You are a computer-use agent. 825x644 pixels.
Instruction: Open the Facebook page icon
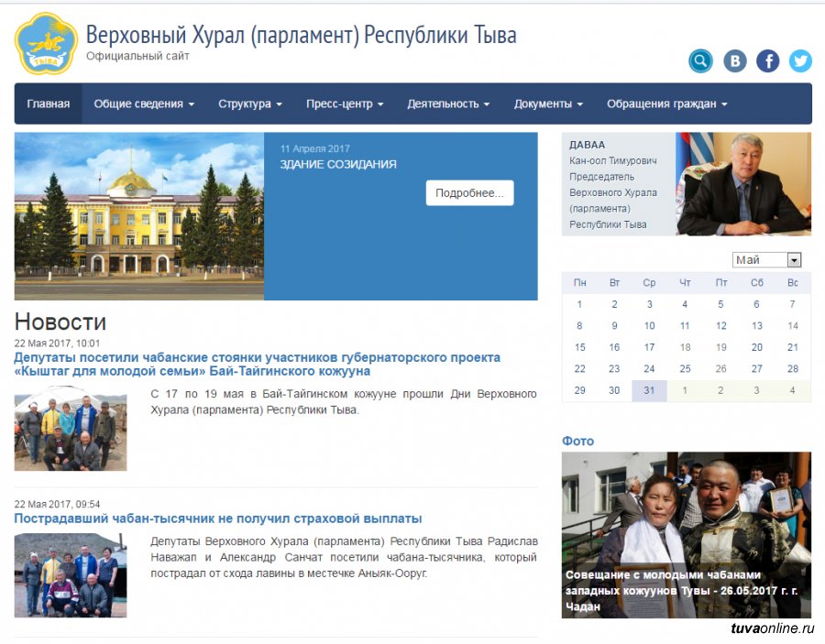coord(767,61)
